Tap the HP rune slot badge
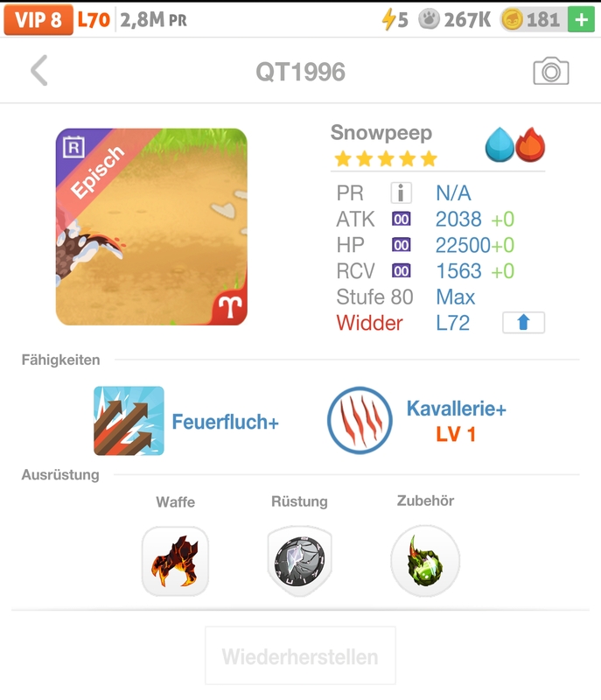 [402, 245]
